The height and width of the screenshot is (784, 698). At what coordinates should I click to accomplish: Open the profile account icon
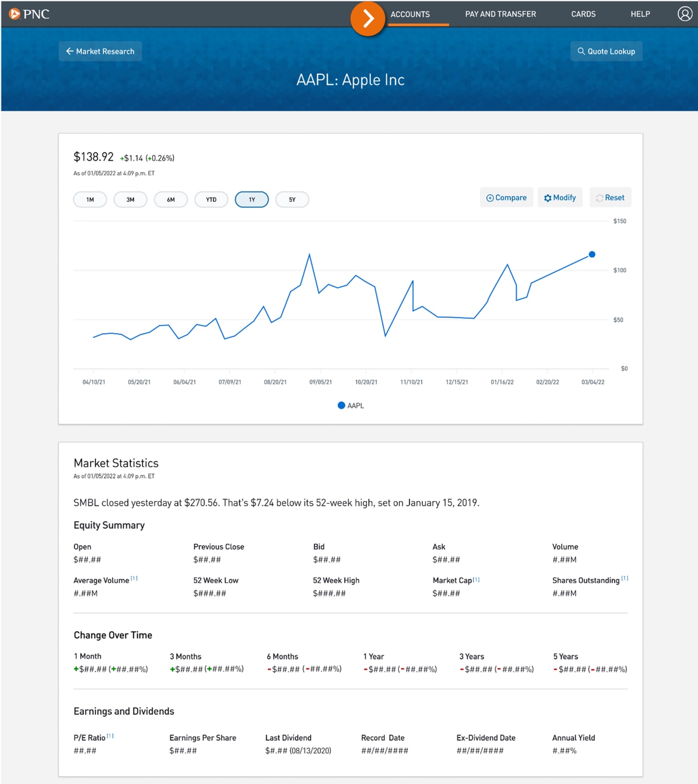click(x=685, y=14)
